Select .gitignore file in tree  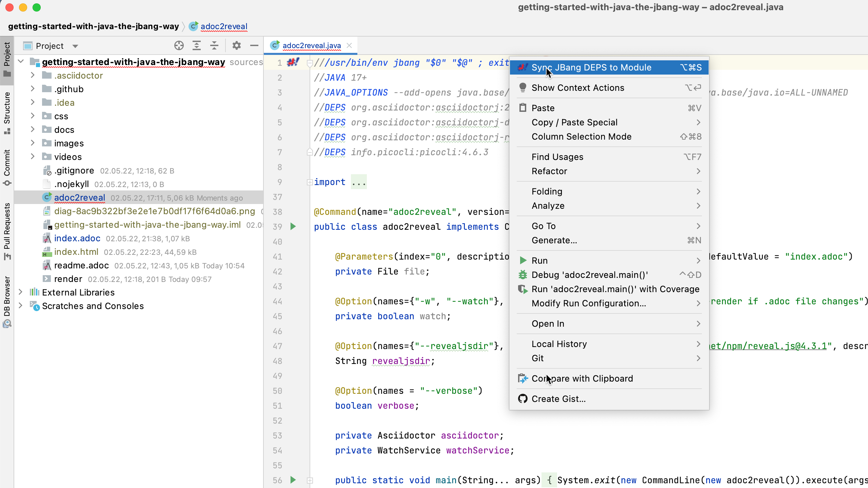[74, 170]
